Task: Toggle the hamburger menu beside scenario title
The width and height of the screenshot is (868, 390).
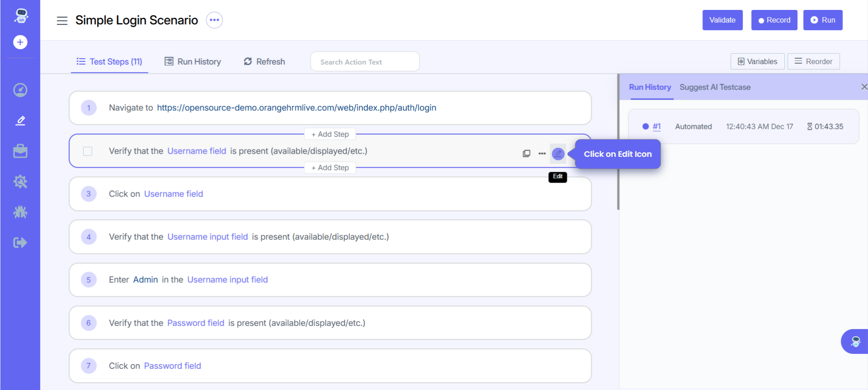Action: tap(62, 20)
